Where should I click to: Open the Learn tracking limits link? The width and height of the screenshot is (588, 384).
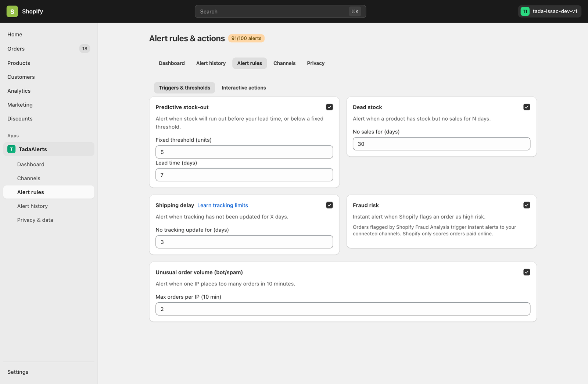pyautogui.click(x=223, y=205)
